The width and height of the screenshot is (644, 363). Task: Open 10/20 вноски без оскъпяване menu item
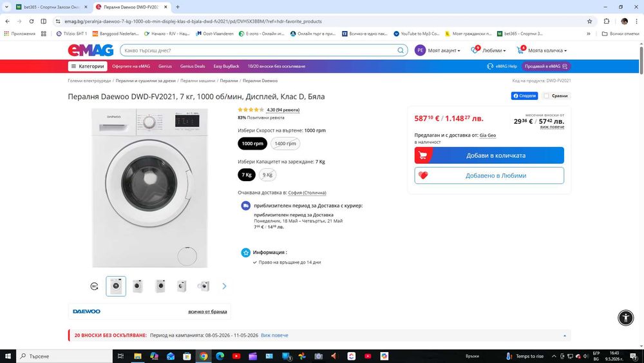(276, 66)
